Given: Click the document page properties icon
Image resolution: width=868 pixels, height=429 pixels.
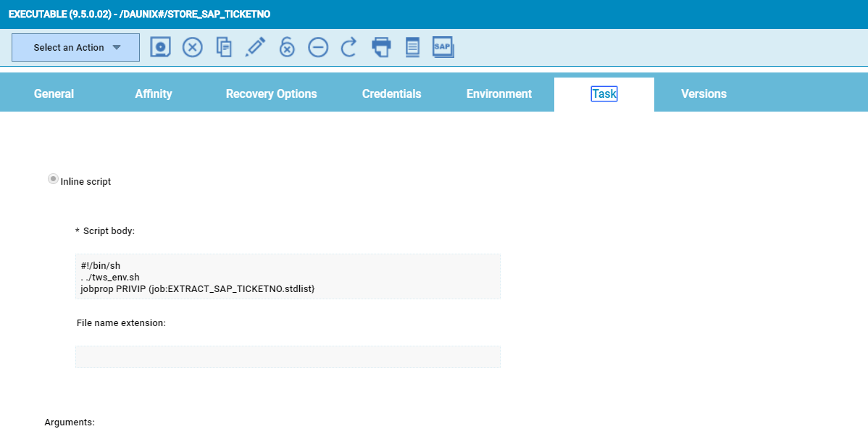Looking at the screenshot, I should 412,47.
